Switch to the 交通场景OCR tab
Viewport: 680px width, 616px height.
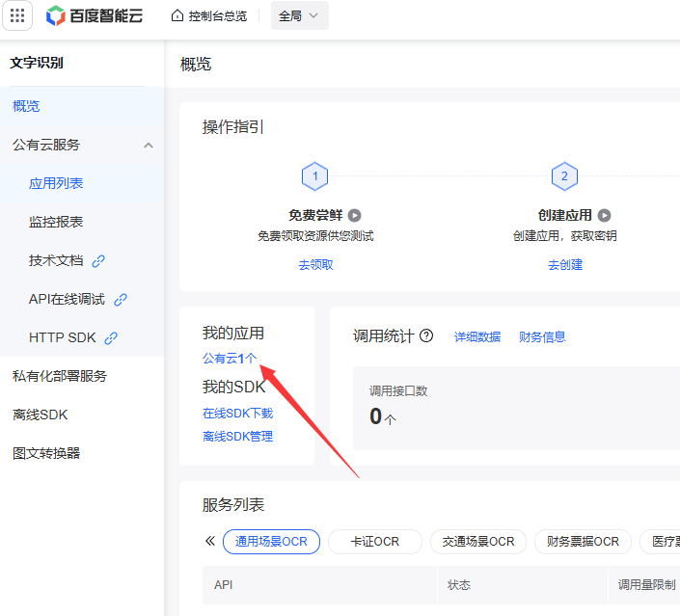point(478,542)
